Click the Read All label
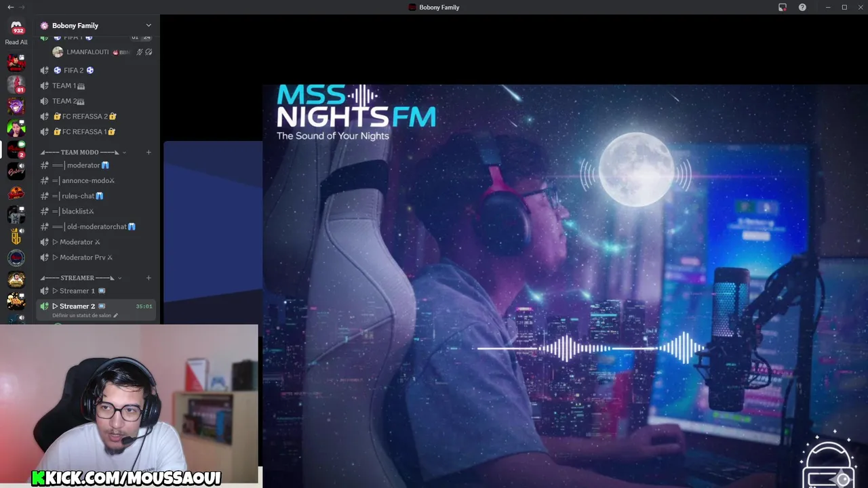The image size is (868, 488). (16, 42)
